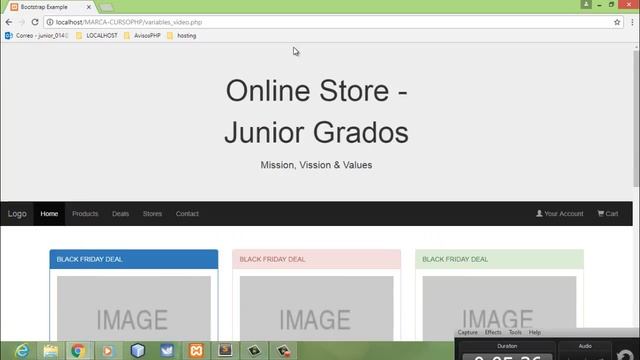Screen dimensions: 640x360
Task: Open the Chrome three-dot menu
Action: [x=632, y=22]
